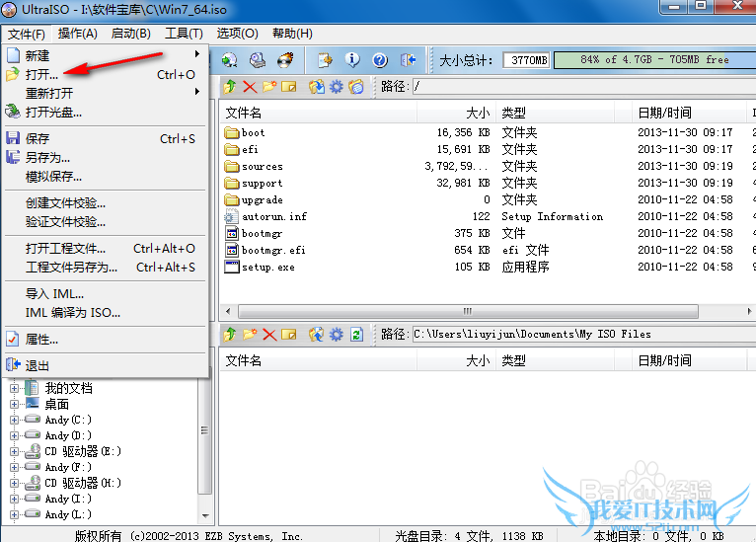Expand the Andy (L:) drive node
756x542 pixels.
click(14, 515)
